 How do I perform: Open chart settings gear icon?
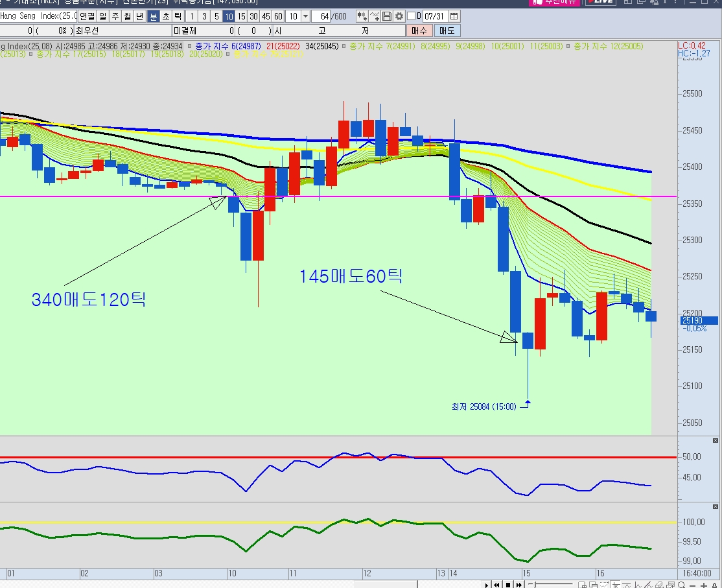coord(399,16)
